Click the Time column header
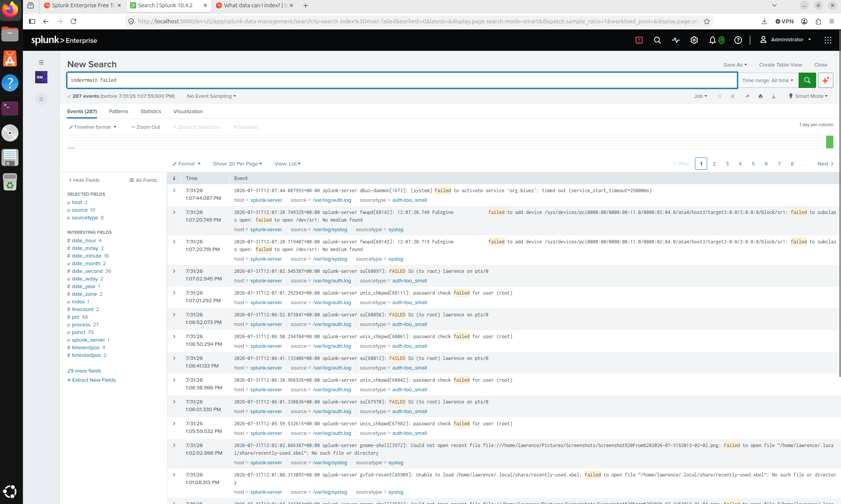The image size is (841, 504). [x=192, y=178]
